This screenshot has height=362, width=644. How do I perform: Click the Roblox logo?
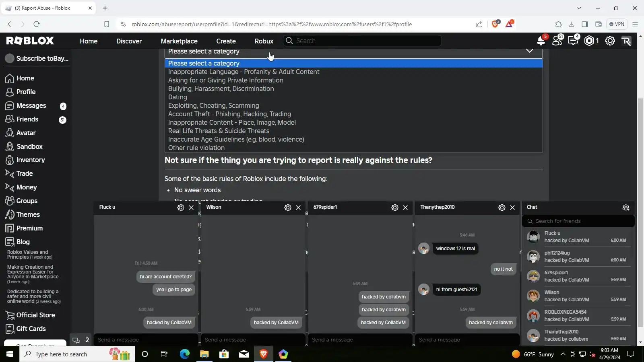coord(30,41)
